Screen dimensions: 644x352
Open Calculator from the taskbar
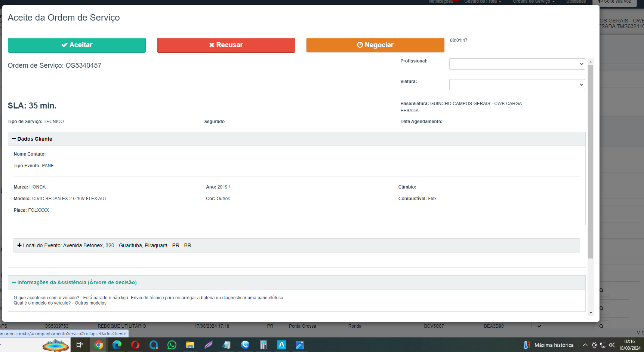264,345
